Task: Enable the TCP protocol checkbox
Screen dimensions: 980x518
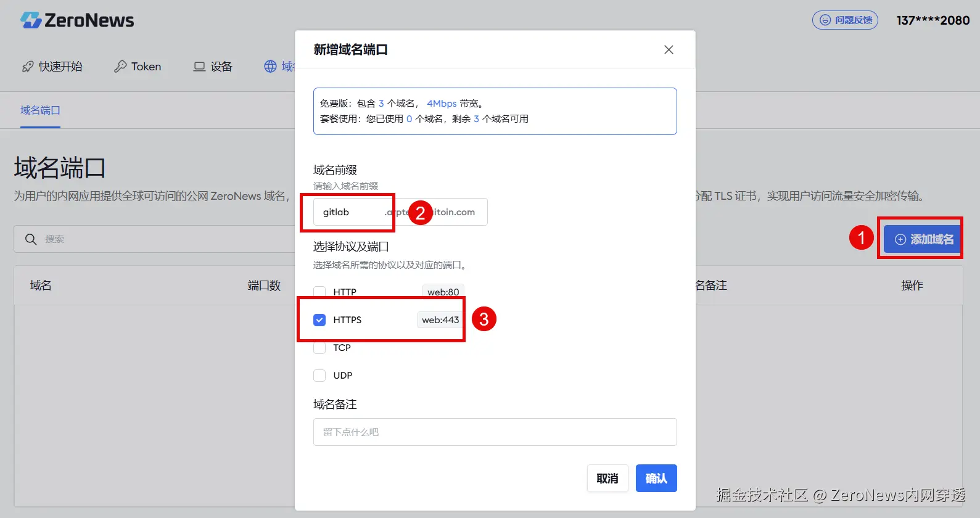Action: click(319, 348)
